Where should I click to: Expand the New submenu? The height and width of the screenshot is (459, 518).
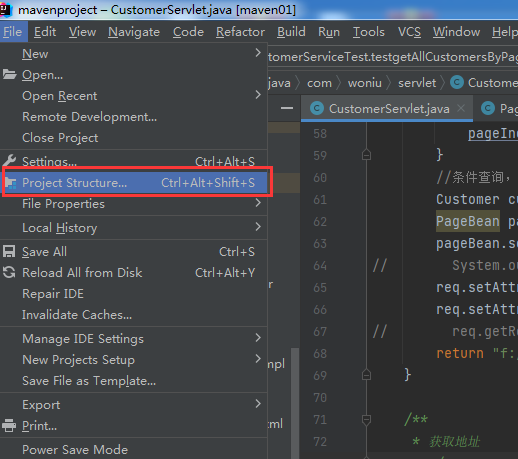click(x=134, y=54)
